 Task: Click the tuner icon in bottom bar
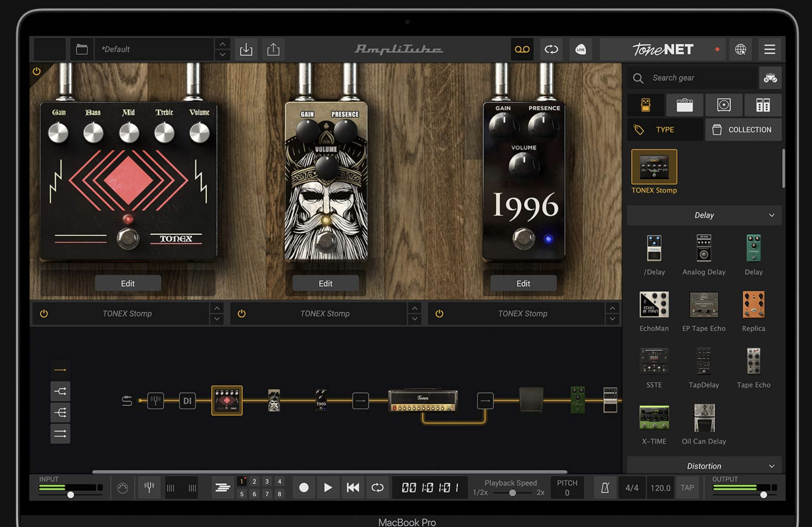[149, 488]
